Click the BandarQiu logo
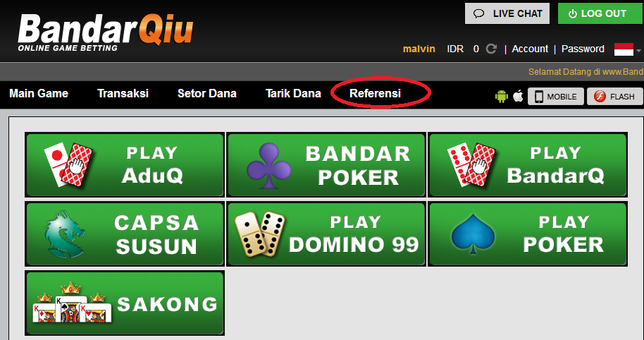 click(x=106, y=32)
